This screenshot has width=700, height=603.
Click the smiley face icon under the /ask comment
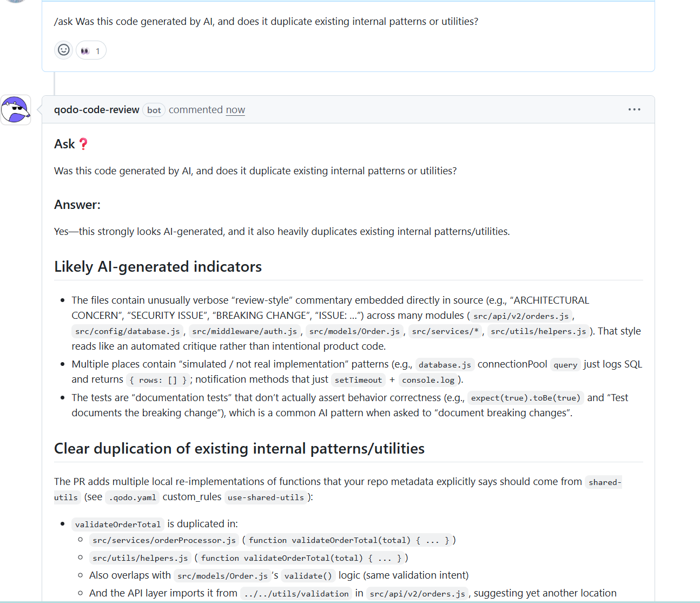63,50
